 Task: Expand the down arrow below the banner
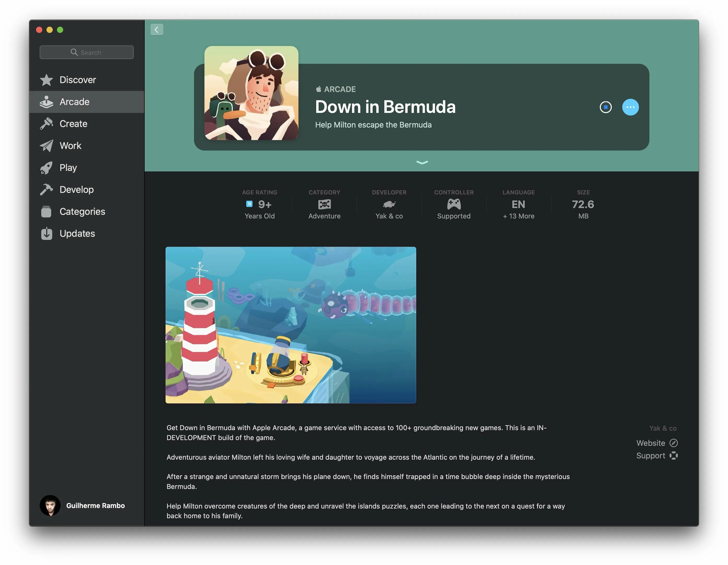pyautogui.click(x=421, y=162)
